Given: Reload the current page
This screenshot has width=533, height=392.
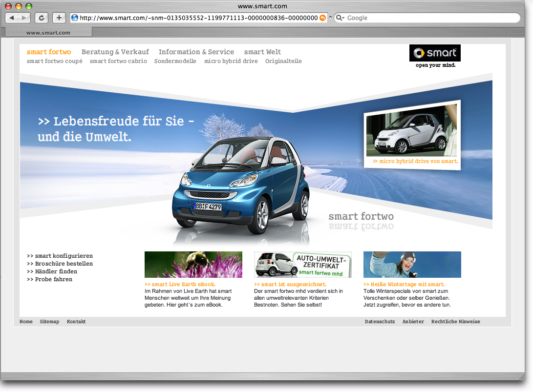Looking at the screenshot, I should 42,18.
